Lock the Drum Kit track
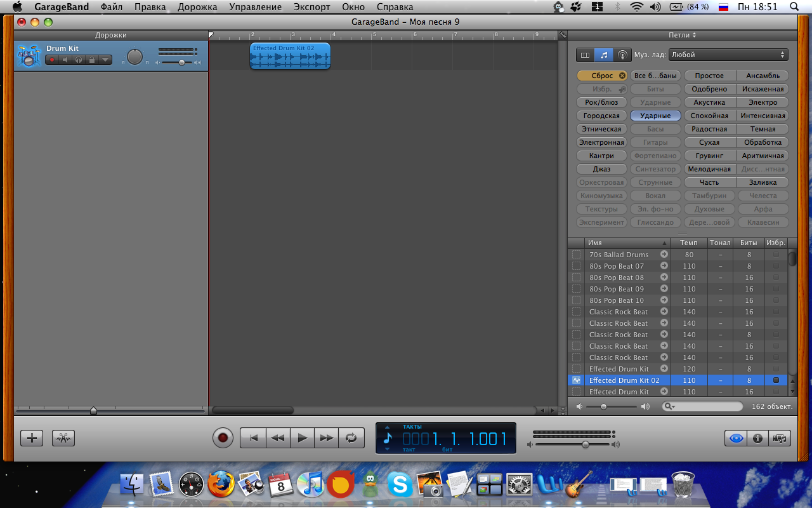This screenshot has height=508, width=812. 92,60
